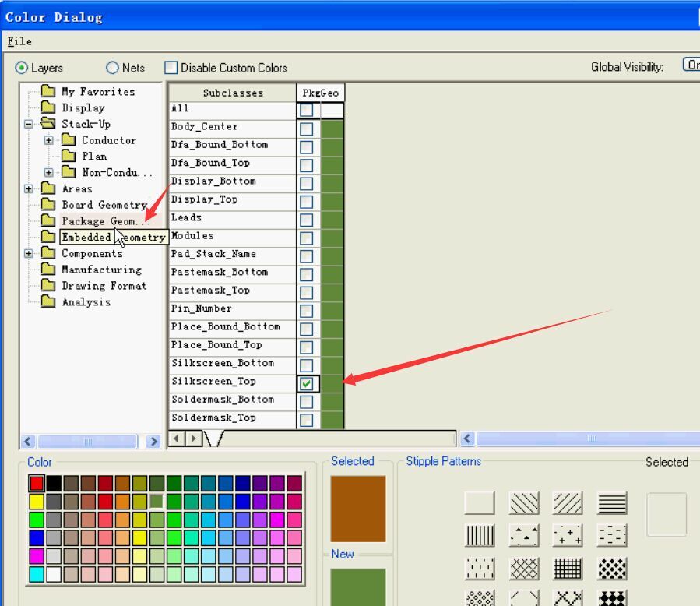The height and width of the screenshot is (606, 700).
Task: Click the Embedded Geometry folder icon
Action: 48,236
